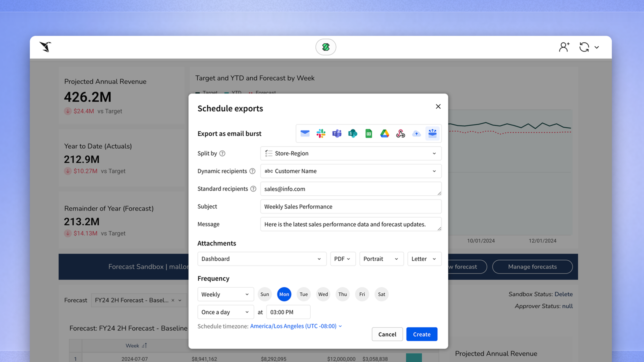This screenshot has height=362, width=644.
Task: Click the Standard recipients help icon
Action: [253, 189]
